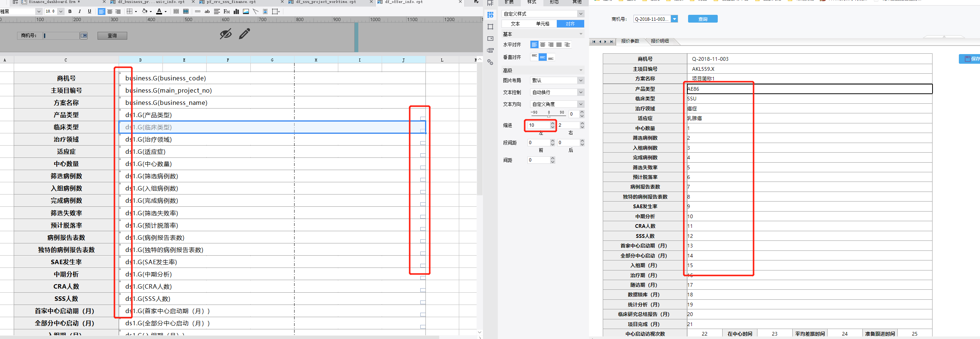Click the 间距 spacing field
980x339 pixels.
click(x=538, y=160)
